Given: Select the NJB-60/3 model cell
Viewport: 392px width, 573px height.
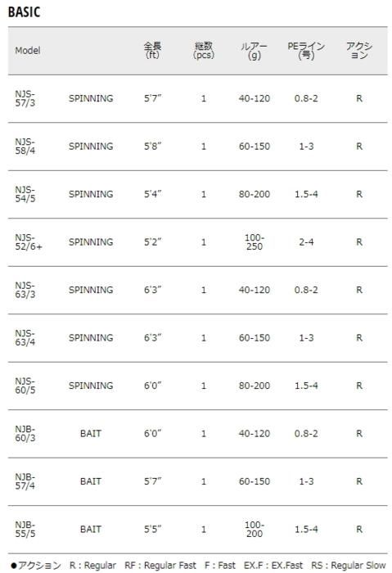Looking at the screenshot, I should [x=25, y=433].
